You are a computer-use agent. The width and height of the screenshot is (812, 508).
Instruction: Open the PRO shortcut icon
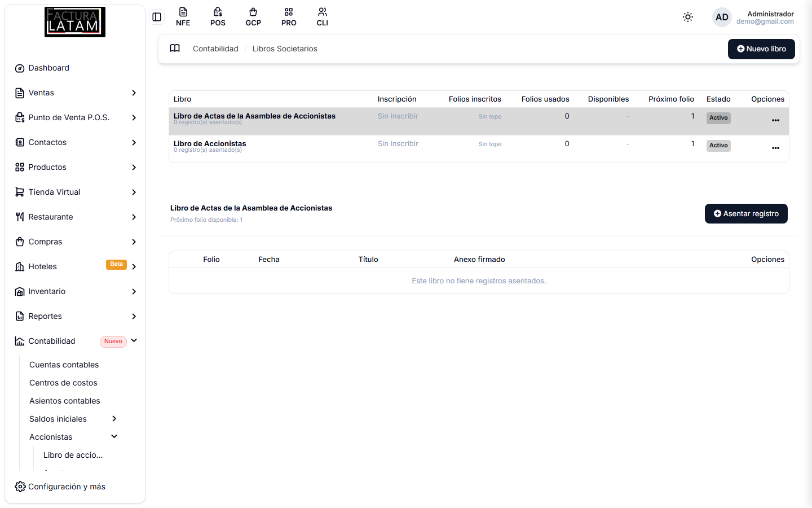point(289,17)
